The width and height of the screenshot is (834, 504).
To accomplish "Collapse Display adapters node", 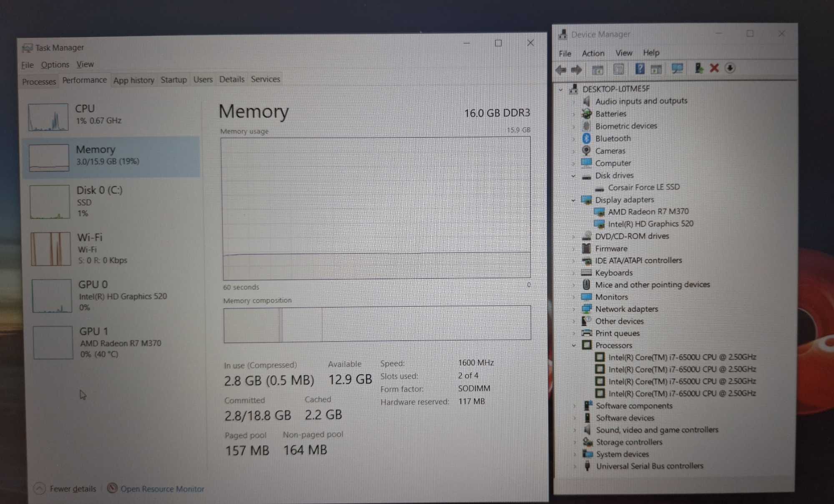I will tap(573, 201).
